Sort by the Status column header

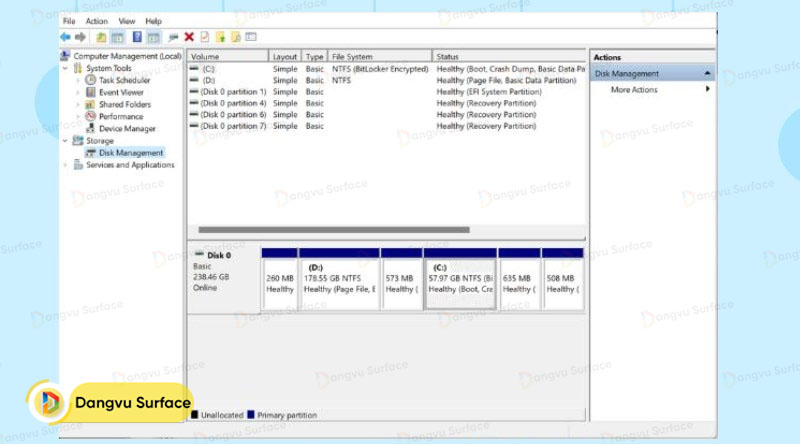coord(509,56)
